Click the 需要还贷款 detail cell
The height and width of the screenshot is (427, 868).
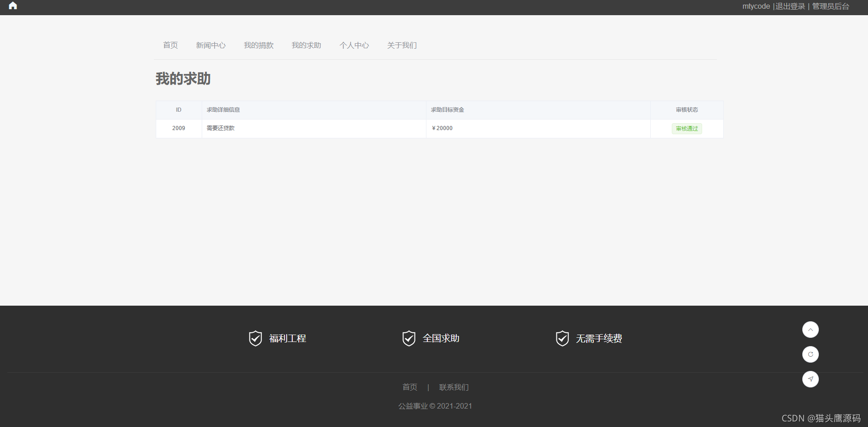(314, 128)
